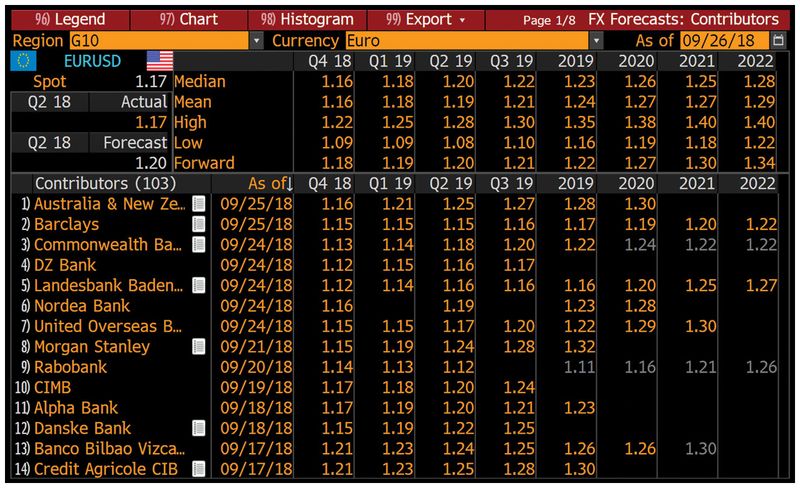800x488 pixels.
Task: Click the Nordea Bank contributor link
Action: pyautogui.click(x=82, y=306)
